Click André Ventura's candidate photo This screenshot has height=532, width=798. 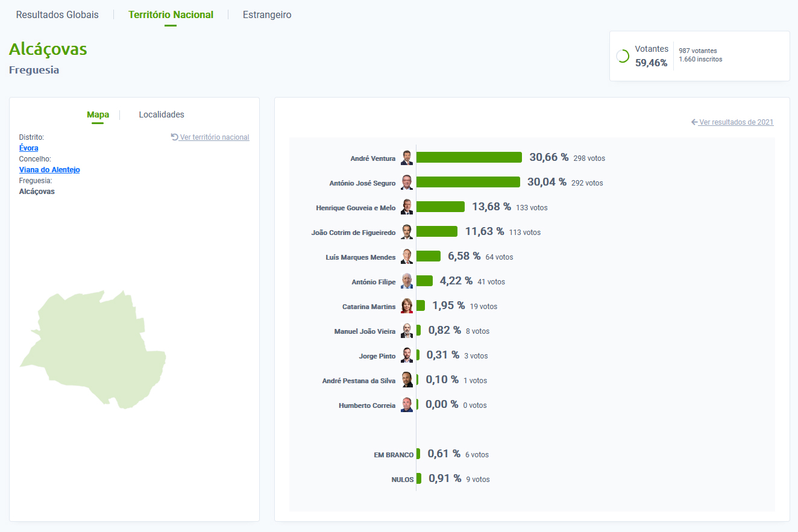pyautogui.click(x=407, y=158)
